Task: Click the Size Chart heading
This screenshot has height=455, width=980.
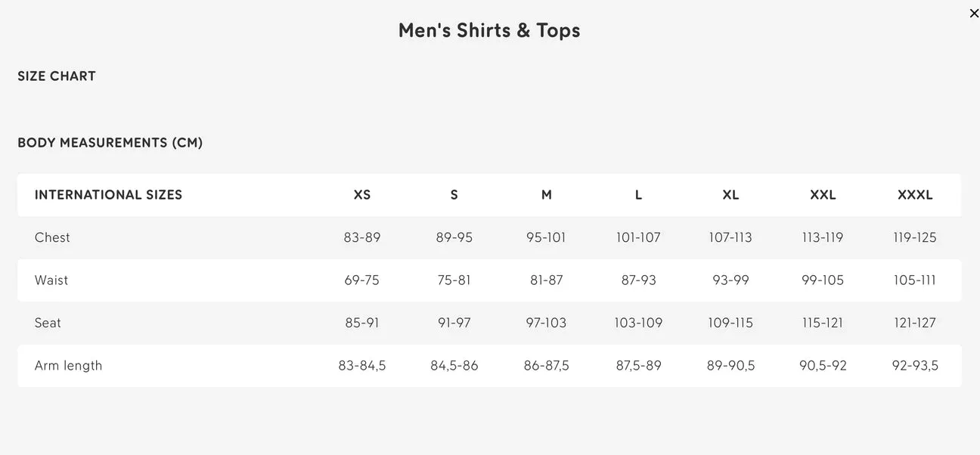Action: click(57, 76)
